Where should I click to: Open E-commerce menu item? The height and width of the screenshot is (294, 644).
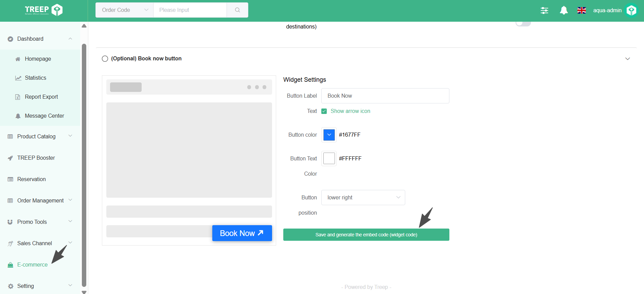(40, 265)
